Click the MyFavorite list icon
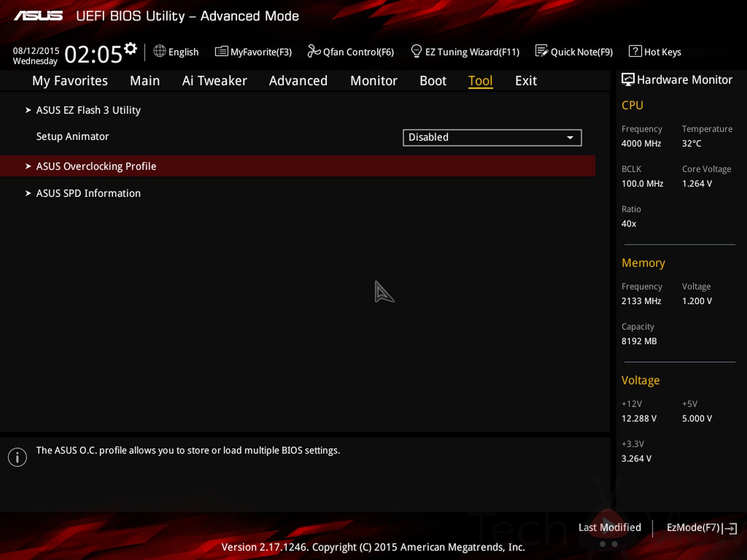This screenshot has height=560, width=747. (x=222, y=51)
